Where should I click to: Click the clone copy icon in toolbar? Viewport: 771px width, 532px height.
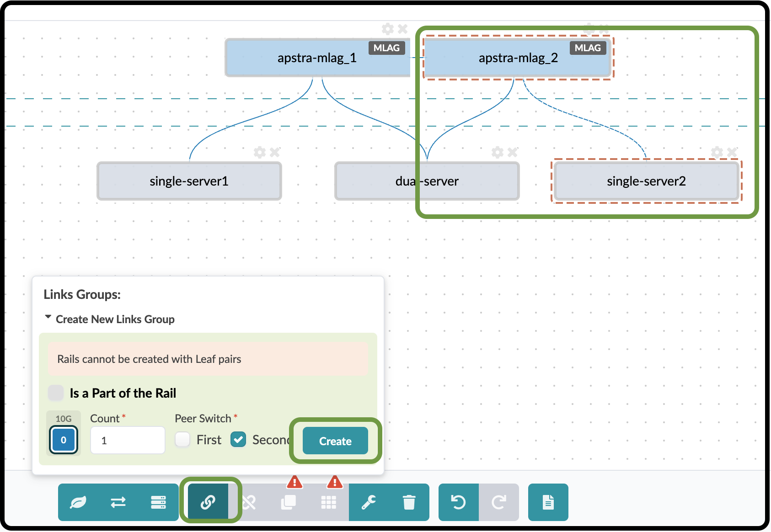(x=289, y=502)
